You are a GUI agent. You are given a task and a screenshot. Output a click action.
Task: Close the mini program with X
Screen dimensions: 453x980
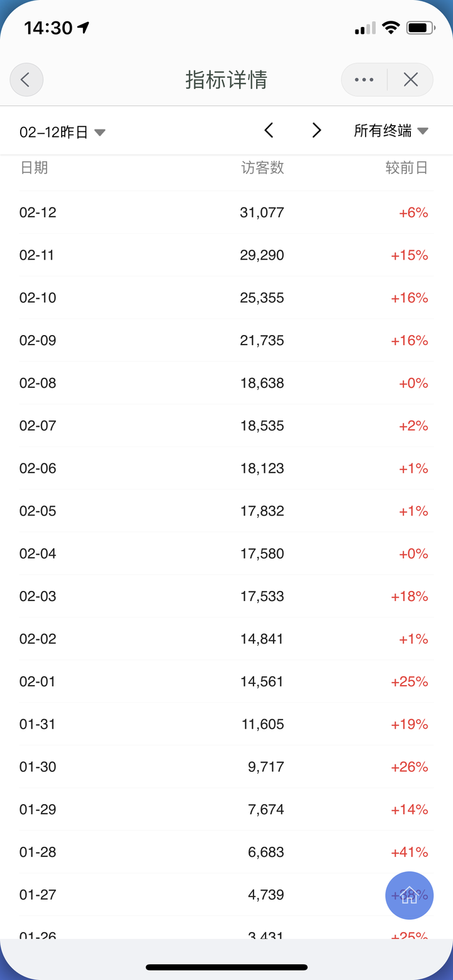click(411, 80)
